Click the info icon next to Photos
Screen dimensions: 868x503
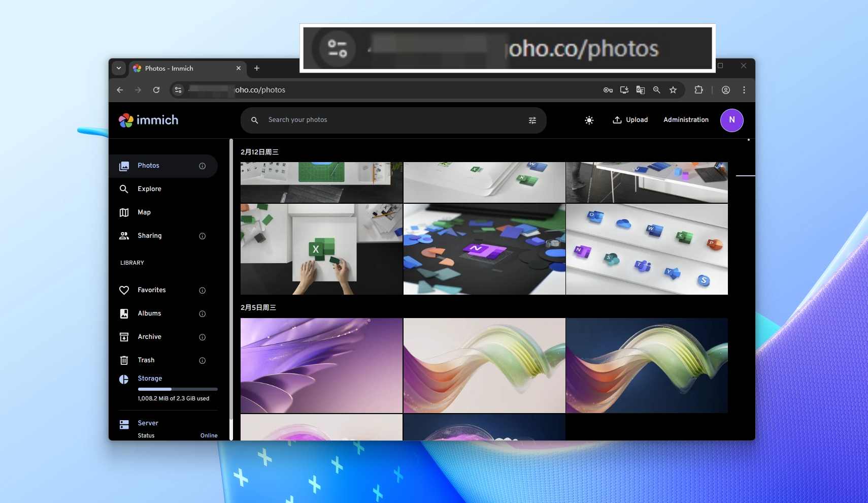pos(203,166)
